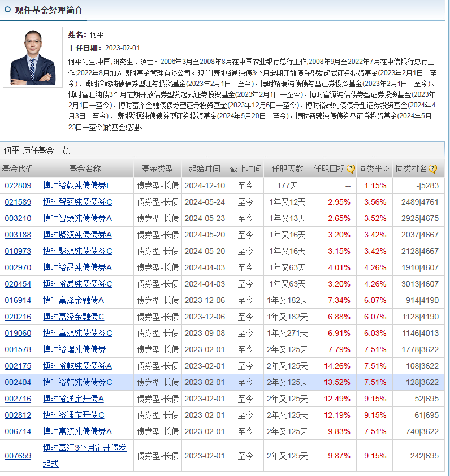Open fund 博时富泽金融债A
450x476 pixels.
[73, 300]
